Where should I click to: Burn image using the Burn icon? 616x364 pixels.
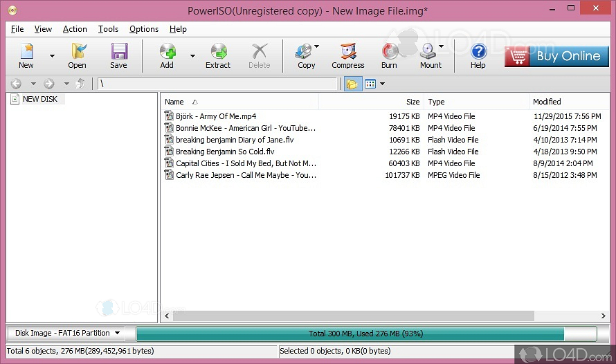pyautogui.click(x=389, y=55)
